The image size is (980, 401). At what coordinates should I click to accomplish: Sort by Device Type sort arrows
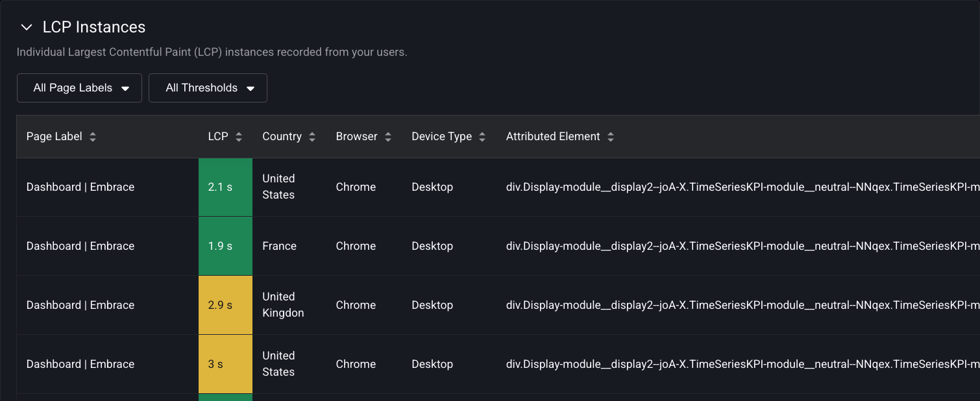coord(482,137)
